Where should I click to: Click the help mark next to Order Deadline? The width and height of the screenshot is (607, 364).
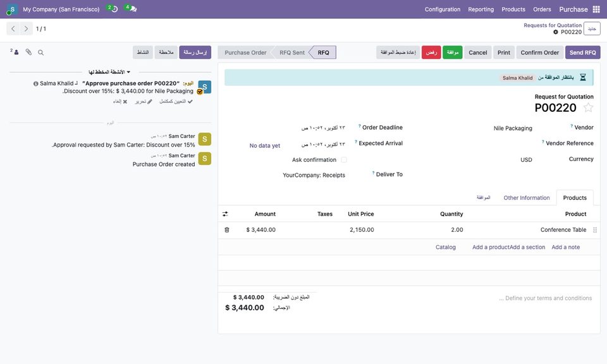(x=359, y=126)
